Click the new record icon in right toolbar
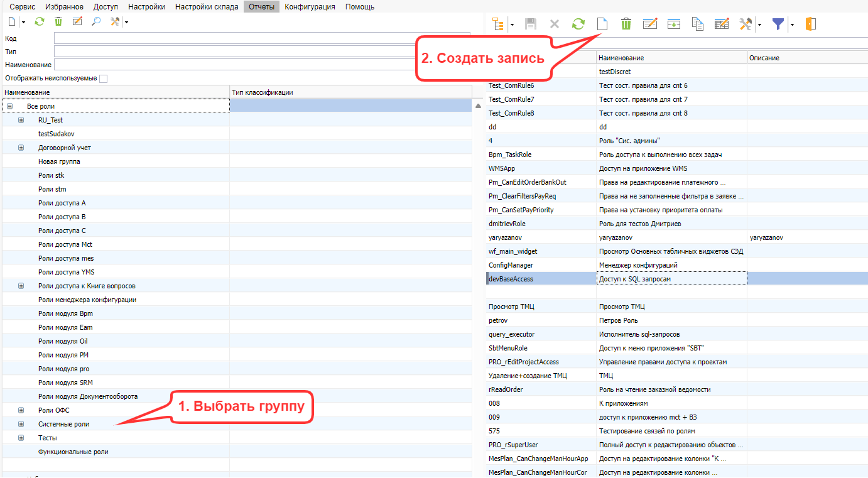This screenshot has height=478, width=868. [602, 24]
